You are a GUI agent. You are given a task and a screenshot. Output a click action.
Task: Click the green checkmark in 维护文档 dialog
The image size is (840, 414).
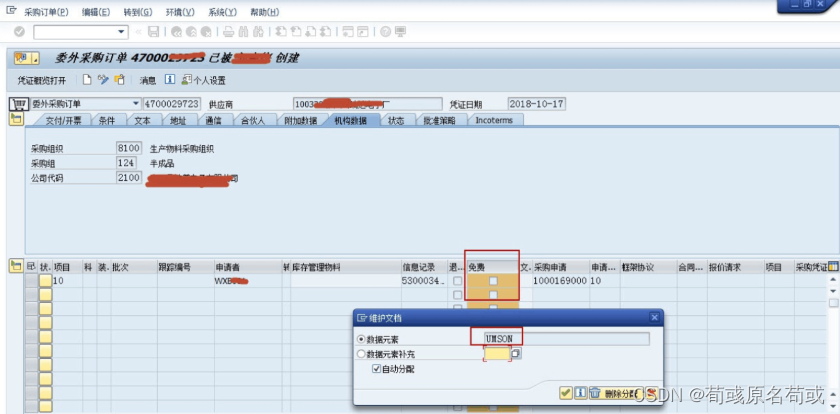[x=565, y=394]
